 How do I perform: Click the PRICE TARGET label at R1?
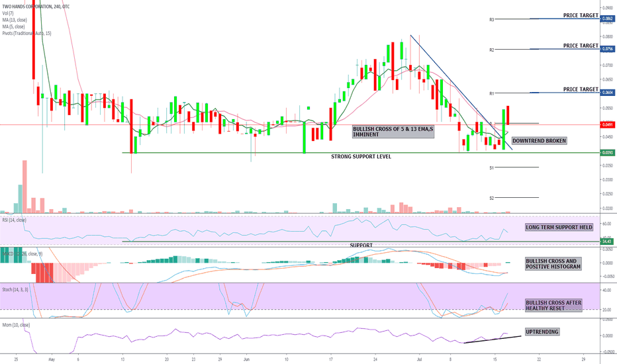pos(581,89)
